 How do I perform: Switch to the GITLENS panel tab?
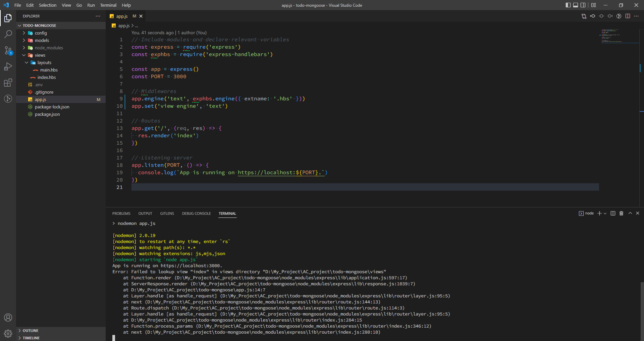[x=167, y=213]
